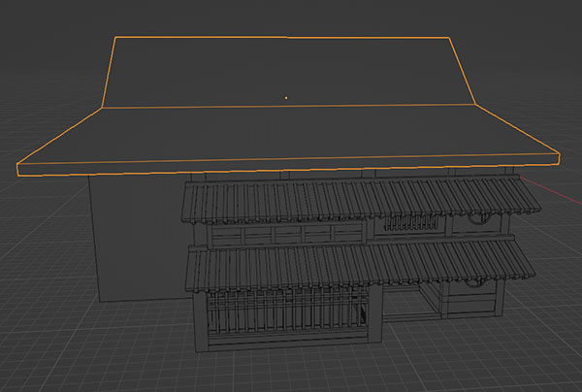Click the crease where roof slope meets eave

point(291,107)
